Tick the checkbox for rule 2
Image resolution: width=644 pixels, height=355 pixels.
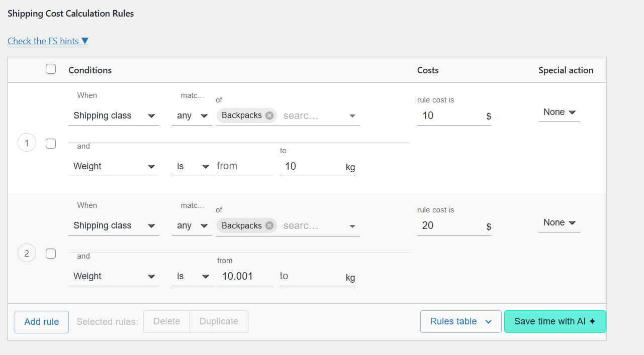[51, 254]
